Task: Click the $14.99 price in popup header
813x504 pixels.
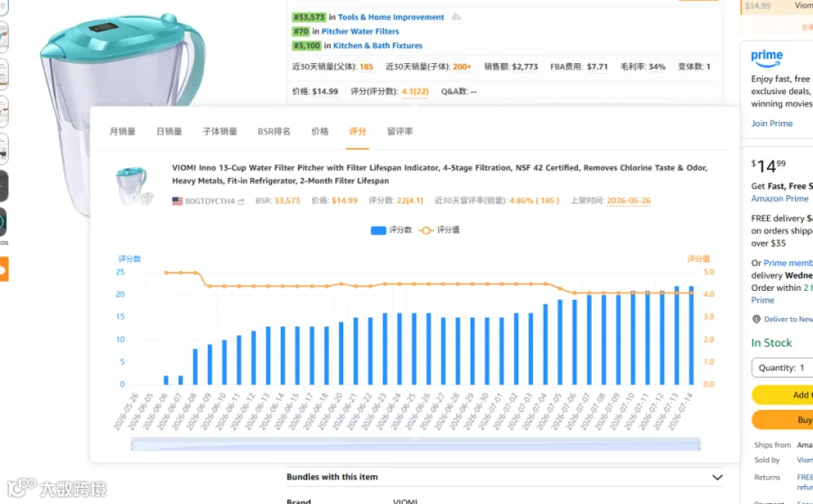Action: pos(344,201)
